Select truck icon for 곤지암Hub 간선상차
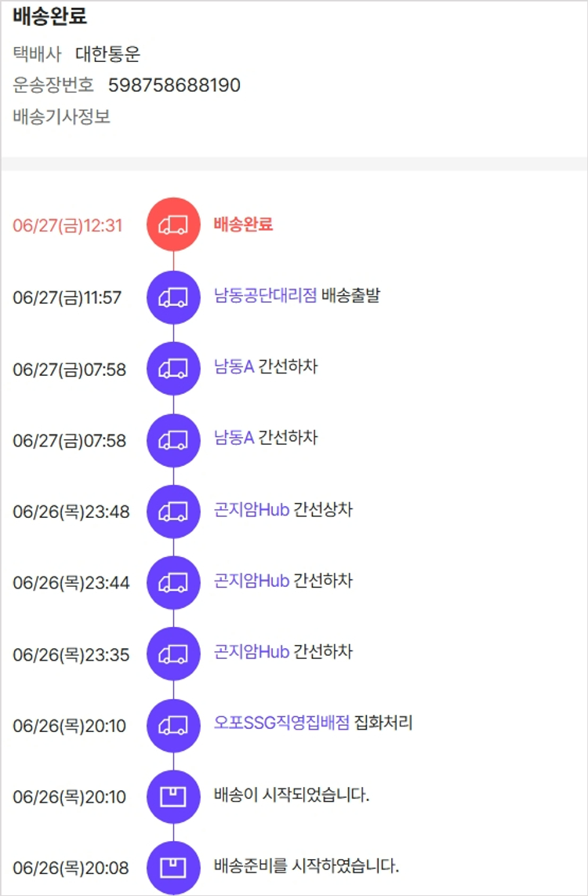 [x=173, y=512]
